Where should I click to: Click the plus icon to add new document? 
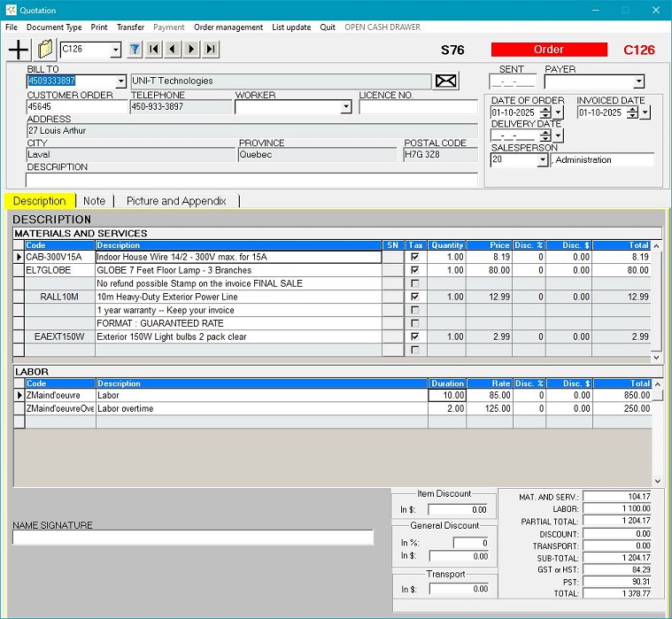point(18,50)
